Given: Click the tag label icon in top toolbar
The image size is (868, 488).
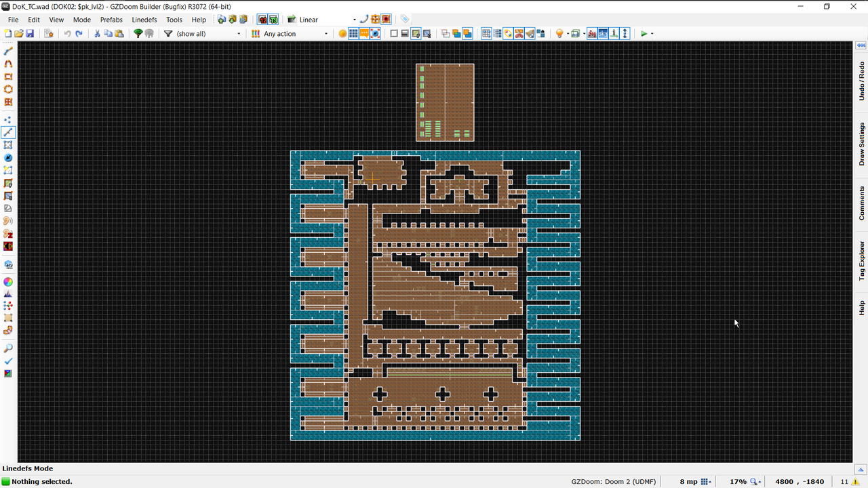Looking at the screenshot, I should click(404, 19).
